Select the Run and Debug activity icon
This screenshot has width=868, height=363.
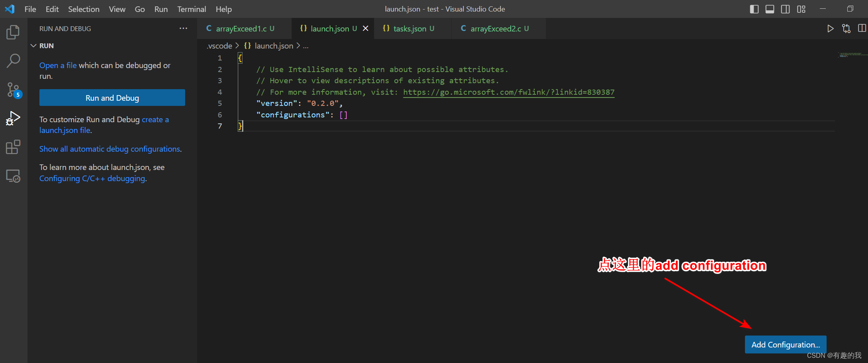[x=13, y=118]
